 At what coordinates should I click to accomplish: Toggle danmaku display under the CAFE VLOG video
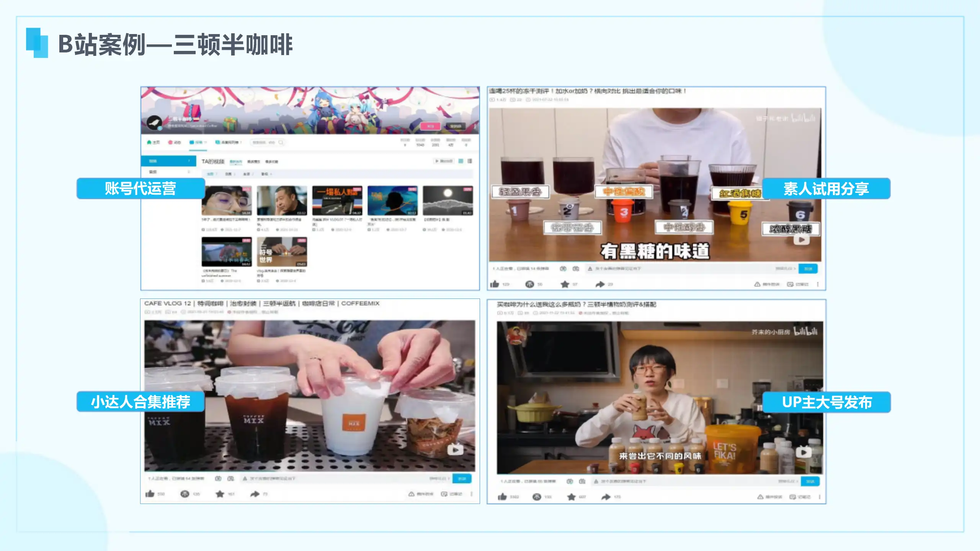click(218, 478)
